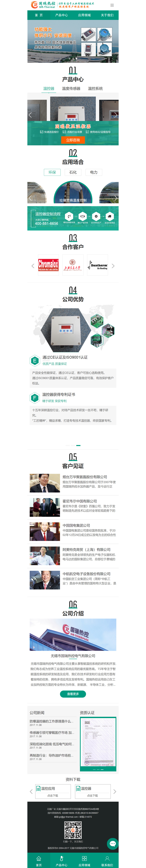The height and width of the screenshot is (868, 146).
Task: Show next partner logos with right chevron
Action: point(113,266)
